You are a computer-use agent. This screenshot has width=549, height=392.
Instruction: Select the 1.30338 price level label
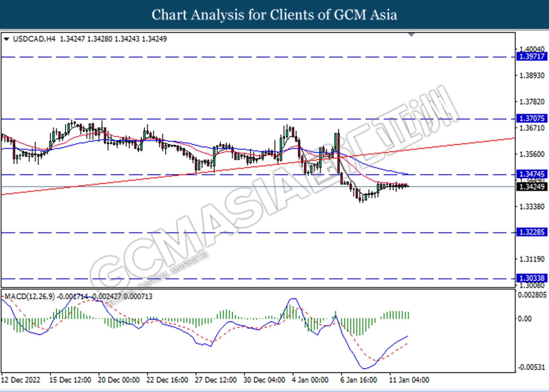point(532,278)
